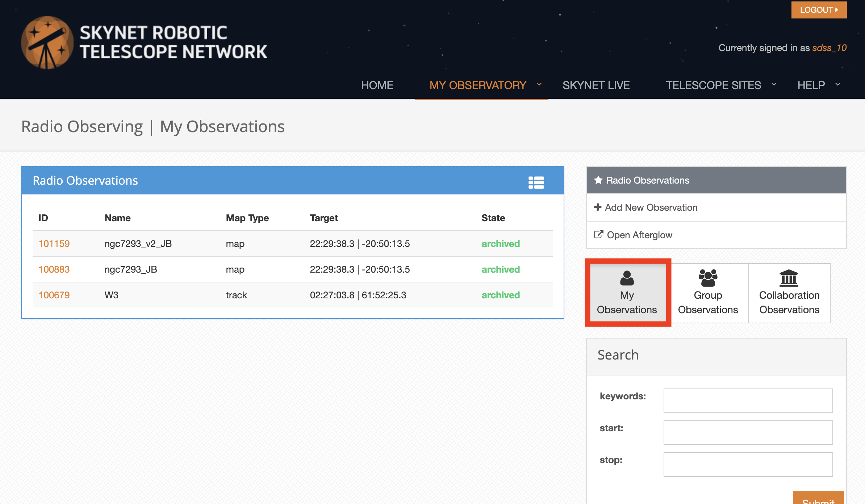Expand the Telescope Sites dropdown chevron
This screenshot has height=504, width=865.
[x=774, y=84]
